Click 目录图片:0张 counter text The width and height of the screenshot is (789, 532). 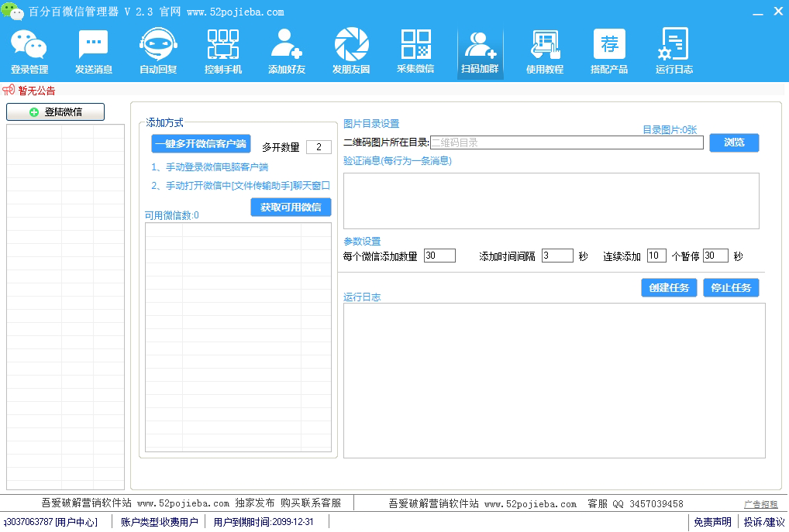tap(670, 130)
